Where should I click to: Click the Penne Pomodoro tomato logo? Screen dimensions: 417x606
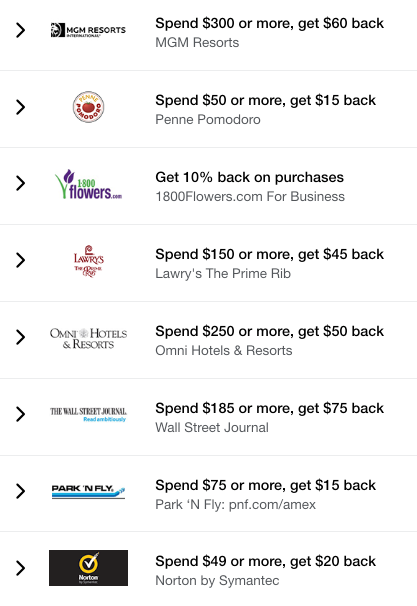pos(89,107)
